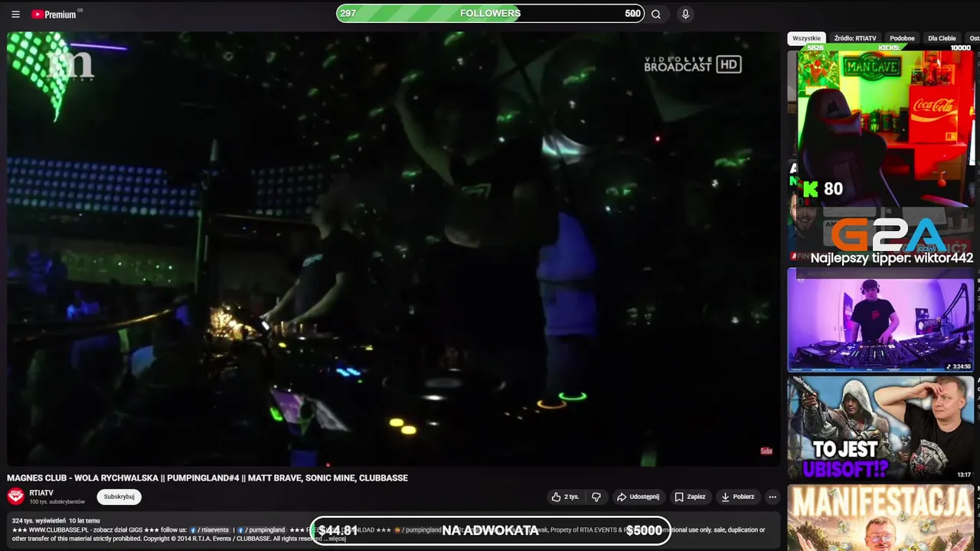Start voice search with microphone icon

685,14
